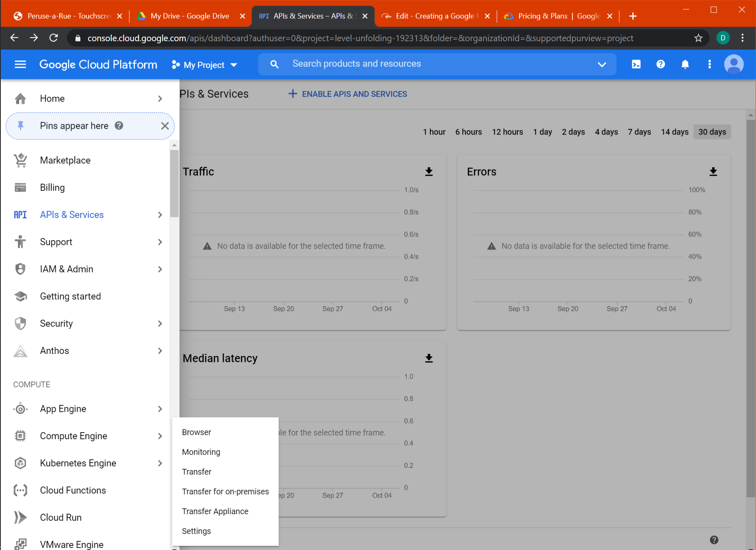Open the notifications bell icon

point(685,64)
